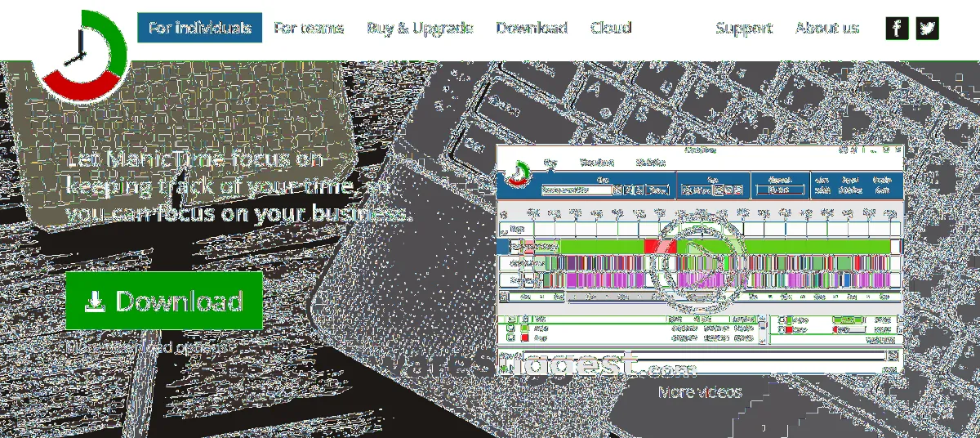Screen dimensions: 980x438
Task: Open the Twitter page icon
Action: click(x=927, y=29)
